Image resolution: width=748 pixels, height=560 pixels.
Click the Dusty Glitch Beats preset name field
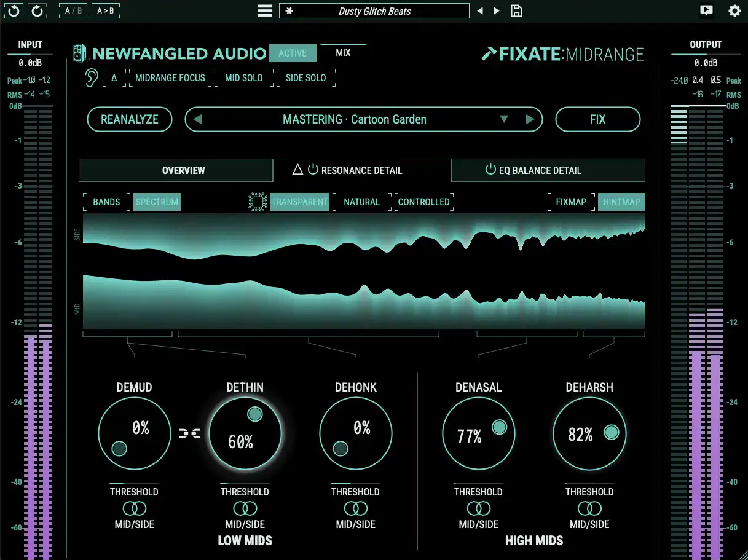click(374, 11)
